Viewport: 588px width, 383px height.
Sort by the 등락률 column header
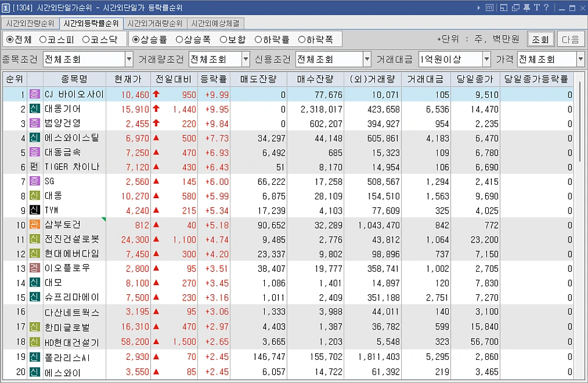point(214,79)
